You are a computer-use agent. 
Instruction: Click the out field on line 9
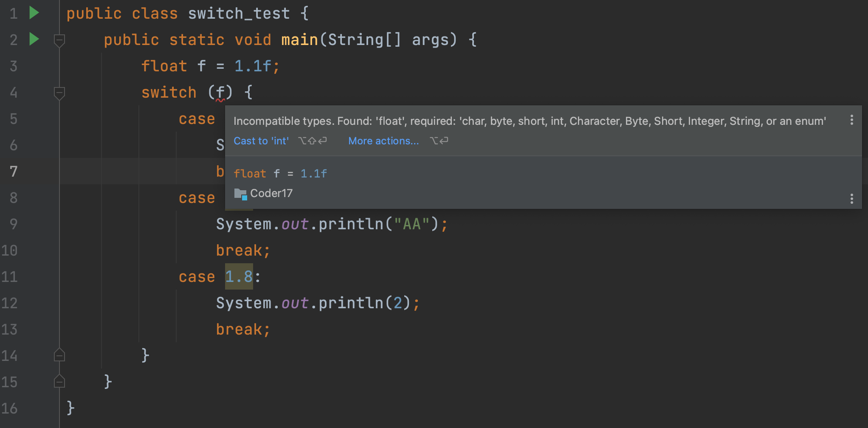(x=295, y=224)
